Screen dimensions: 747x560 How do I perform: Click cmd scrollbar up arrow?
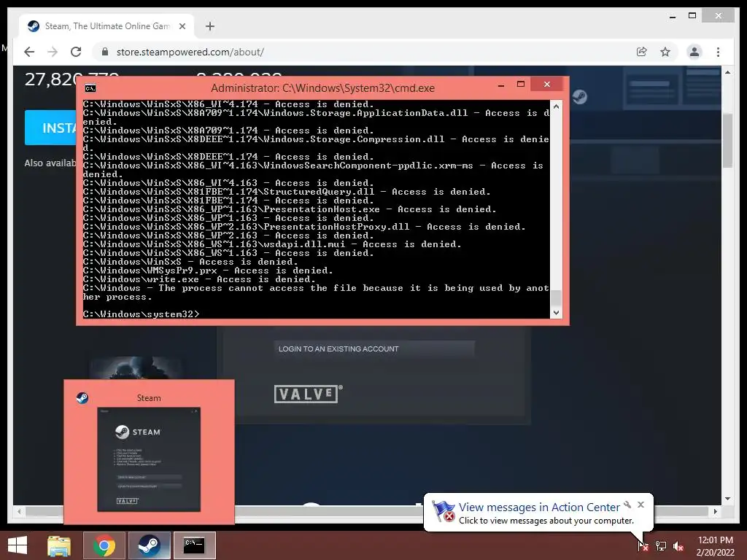[556, 106]
